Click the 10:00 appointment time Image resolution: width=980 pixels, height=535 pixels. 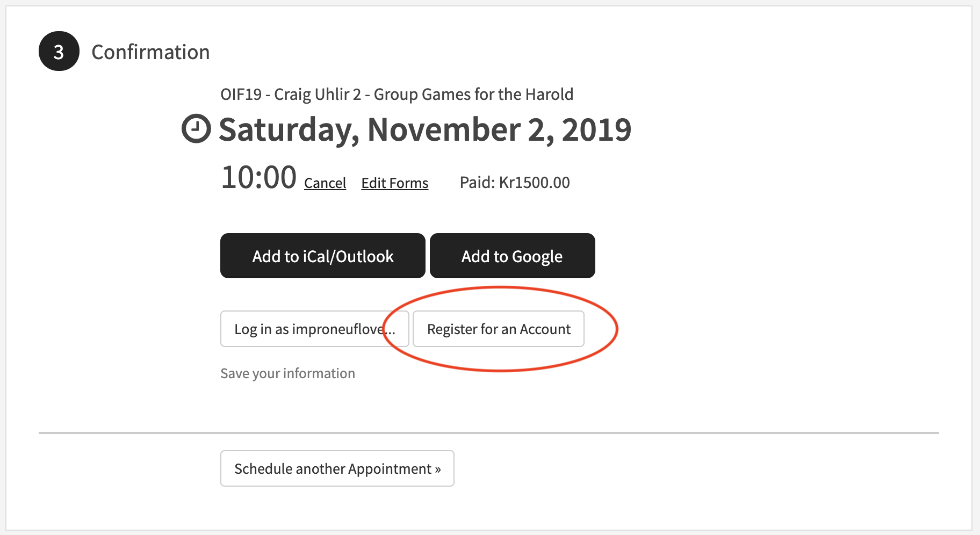point(259,177)
